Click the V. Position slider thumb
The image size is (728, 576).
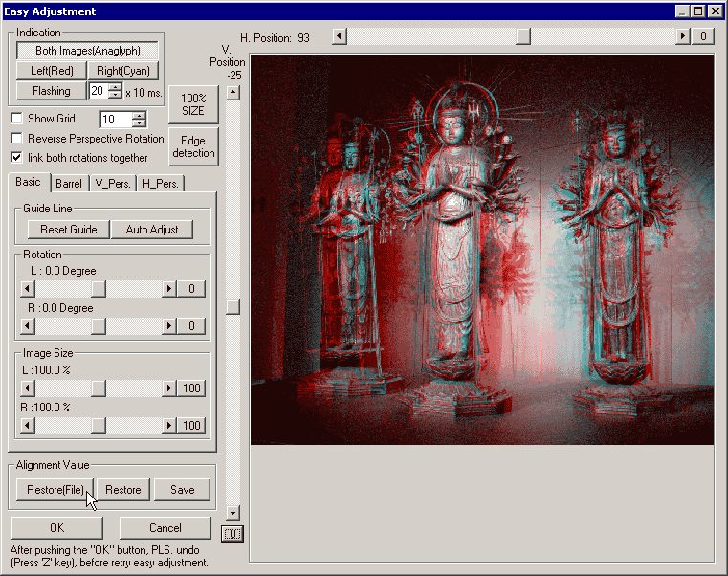coord(232,307)
